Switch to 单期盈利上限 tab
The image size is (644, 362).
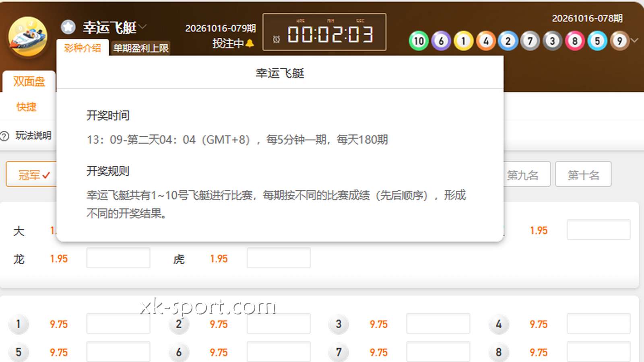140,48
